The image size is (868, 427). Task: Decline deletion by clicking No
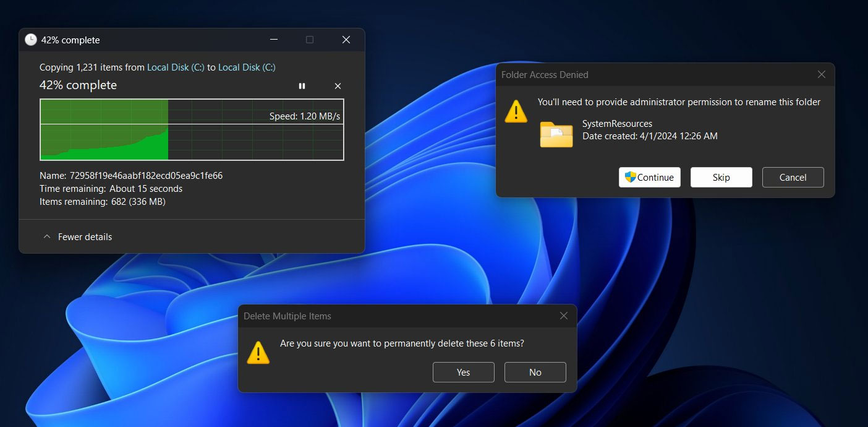tap(535, 372)
